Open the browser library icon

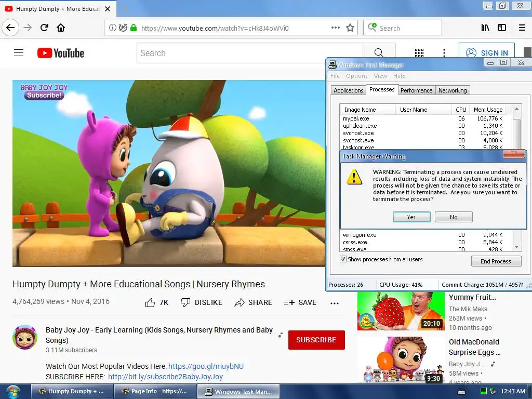click(x=485, y=28)
